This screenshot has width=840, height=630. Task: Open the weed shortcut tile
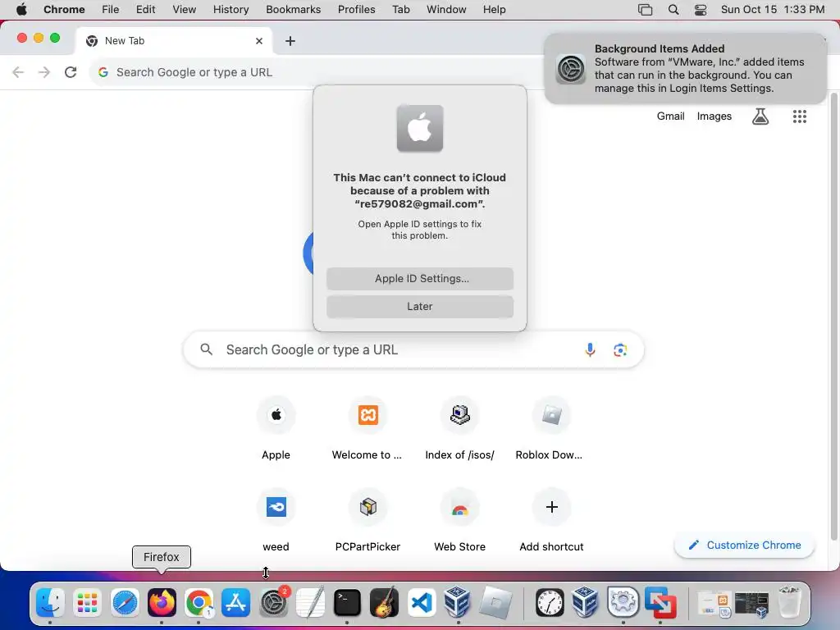coord(276,521)
